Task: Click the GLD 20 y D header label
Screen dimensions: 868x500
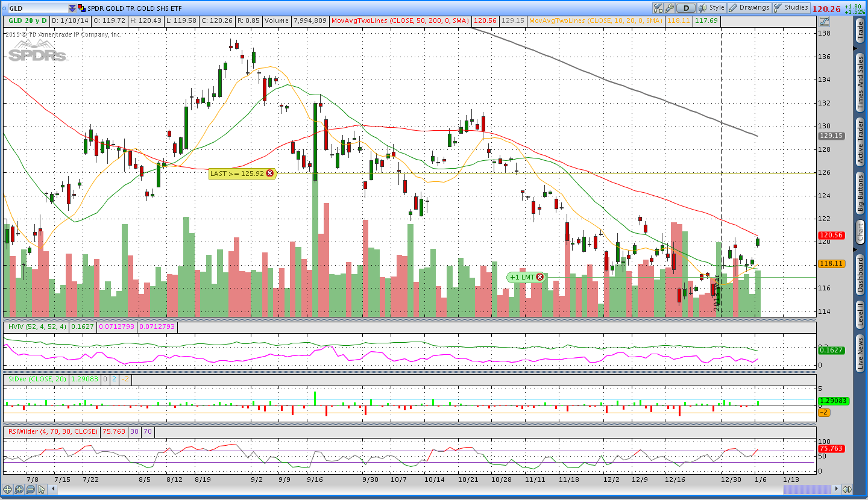Action: pyautogui.click(x=27, y=20)
